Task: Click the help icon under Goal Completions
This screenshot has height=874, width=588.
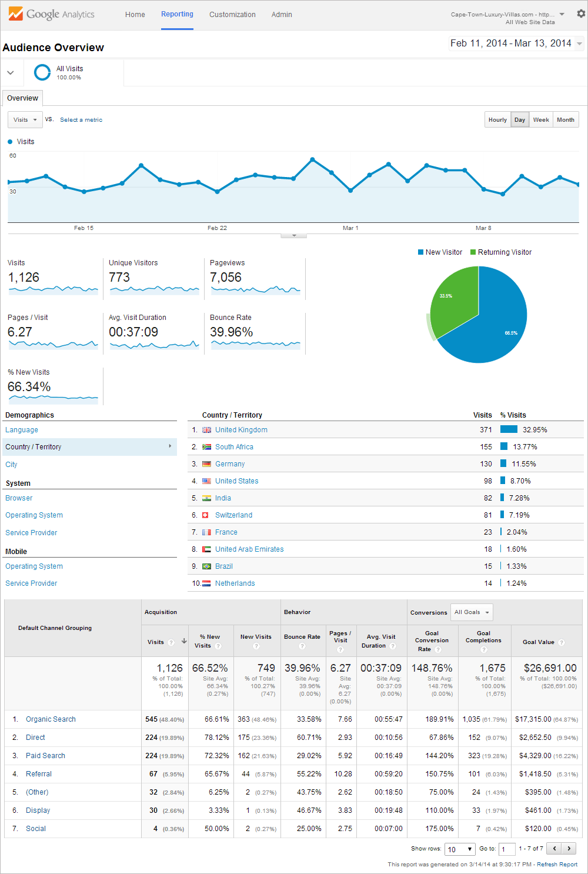Action: [x=483, y=649]
